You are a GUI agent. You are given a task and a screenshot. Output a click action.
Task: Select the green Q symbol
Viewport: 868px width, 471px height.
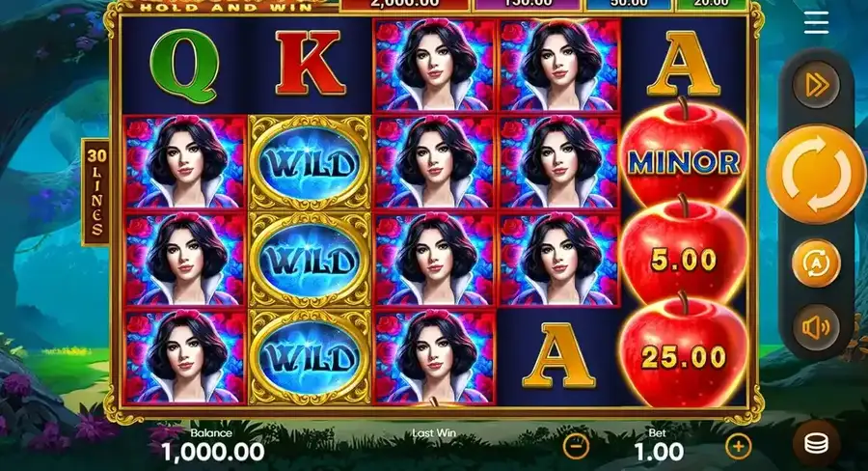(184, 66)
